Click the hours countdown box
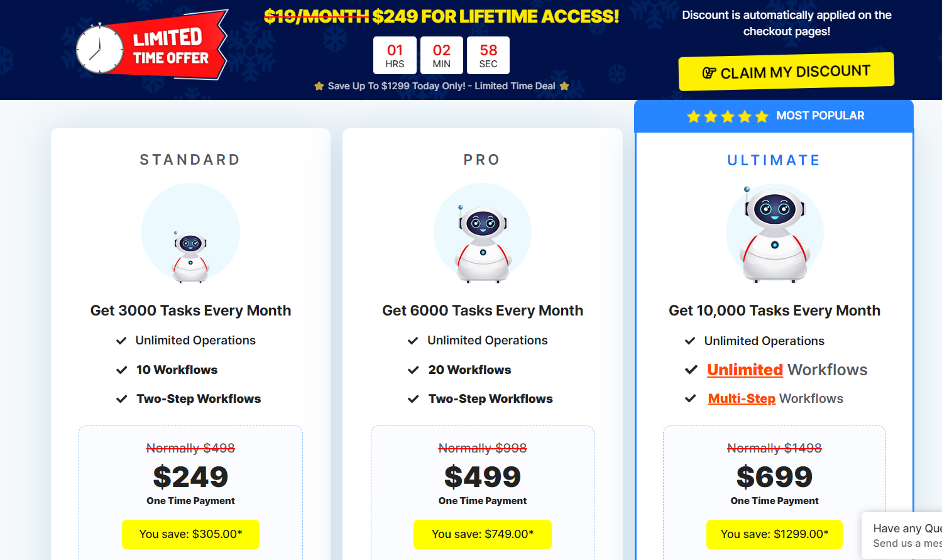This screenshot has height=560, width=942. (395, 55)
